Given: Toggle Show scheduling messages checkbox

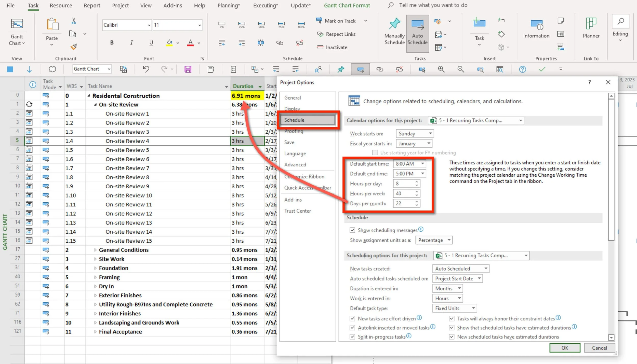Looking at the screenshot, I should (x=352, y=230).
